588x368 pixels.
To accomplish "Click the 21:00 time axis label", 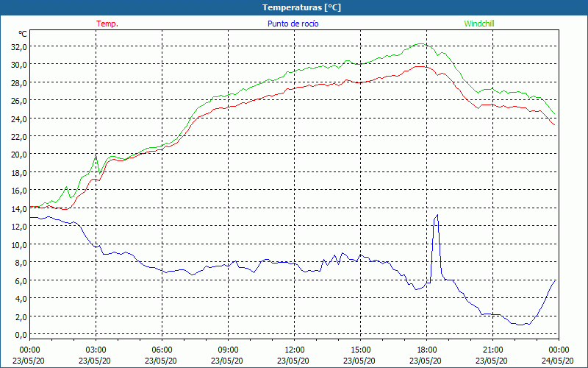I will [492, 350].
